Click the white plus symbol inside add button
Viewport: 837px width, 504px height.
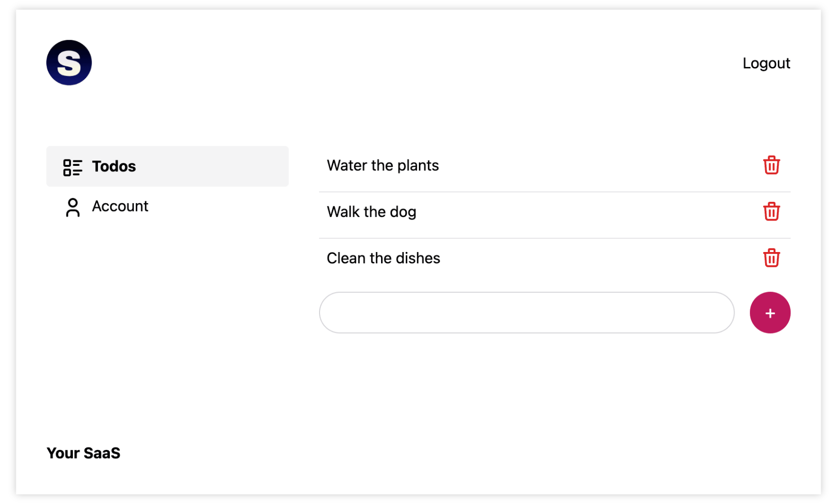coord(770,313)
